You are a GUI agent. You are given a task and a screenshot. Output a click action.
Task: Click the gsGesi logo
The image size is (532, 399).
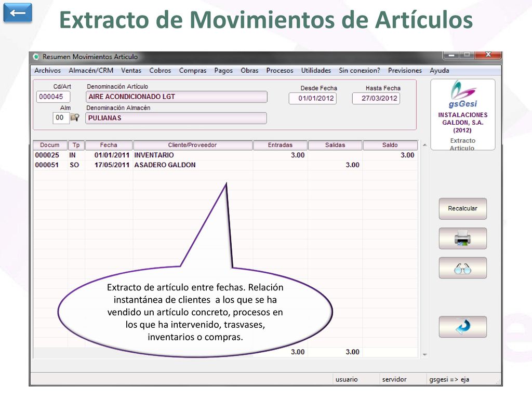pyautogui.click(x=463, y=95)
